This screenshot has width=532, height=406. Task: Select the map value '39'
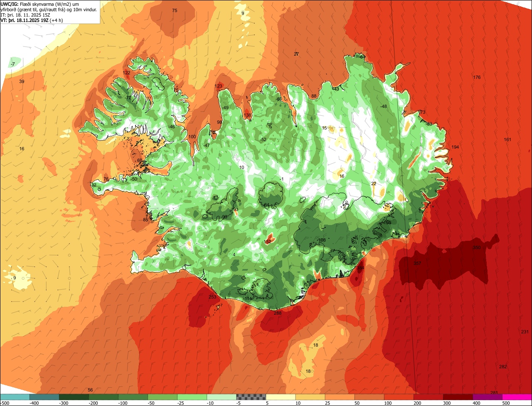pyautogui.click(x=22, y=81)
